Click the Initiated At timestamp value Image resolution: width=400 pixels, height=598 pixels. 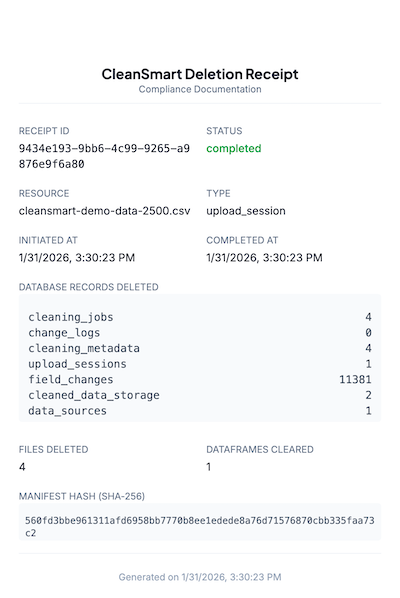(77, 258)
